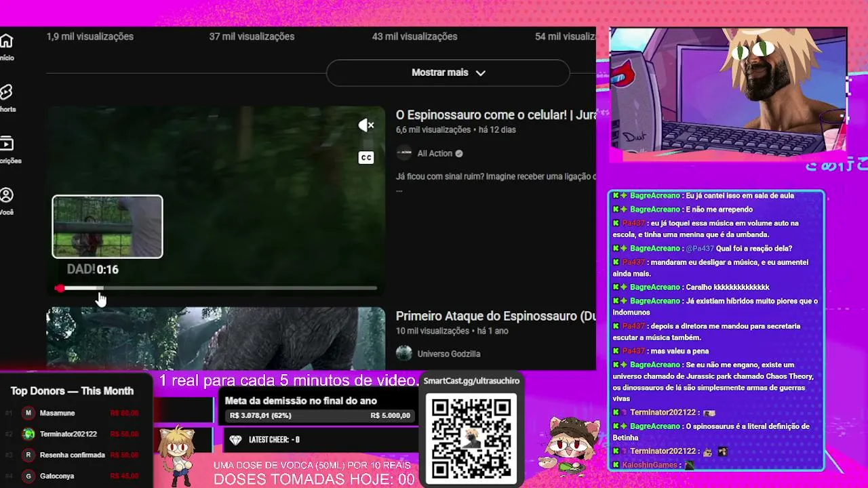Click the Primeiro Ataque do Espinossauro thumbnail
The image size is (868, 488).
216,338
